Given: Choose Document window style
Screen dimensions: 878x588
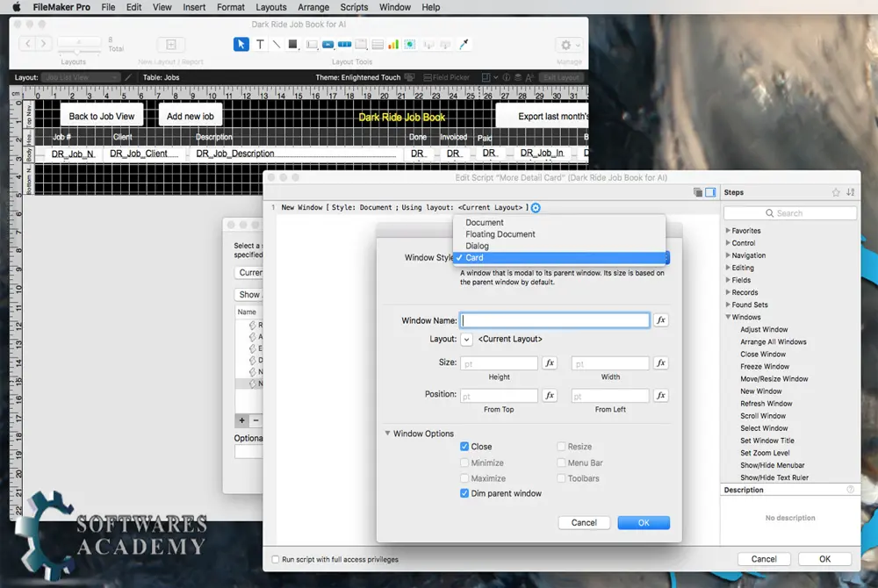Looking at the screenshot, I should [x=559, y=222].
